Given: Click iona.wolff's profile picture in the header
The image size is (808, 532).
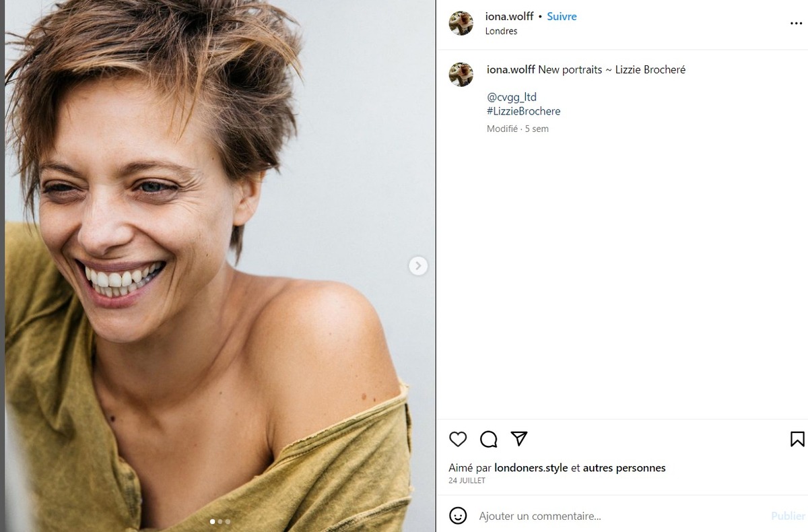Looking at the screenshot, I should coord(461,23).
